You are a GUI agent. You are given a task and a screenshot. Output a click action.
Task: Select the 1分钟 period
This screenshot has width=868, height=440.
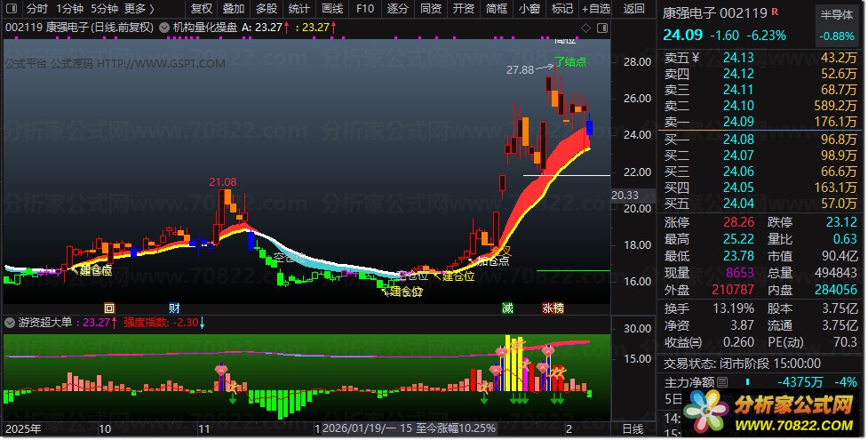point(70,8)
